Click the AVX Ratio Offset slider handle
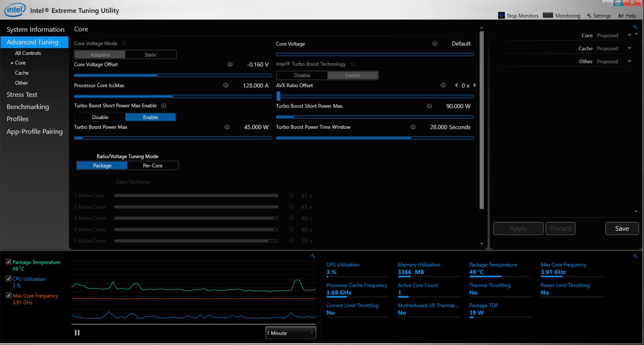Image resolution: width=644 pixels, height=345 pixels. coord(278,96)
